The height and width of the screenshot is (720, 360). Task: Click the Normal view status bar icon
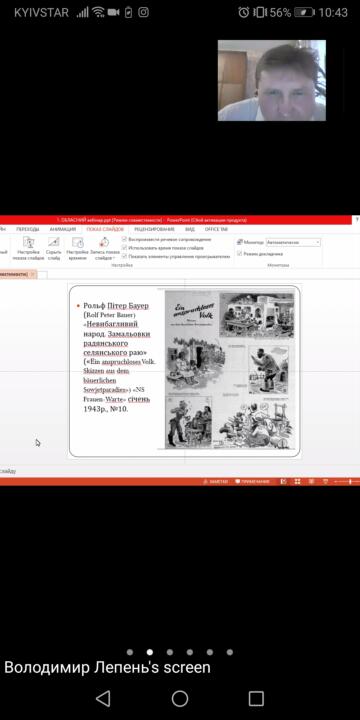click(x=283, y=481)
